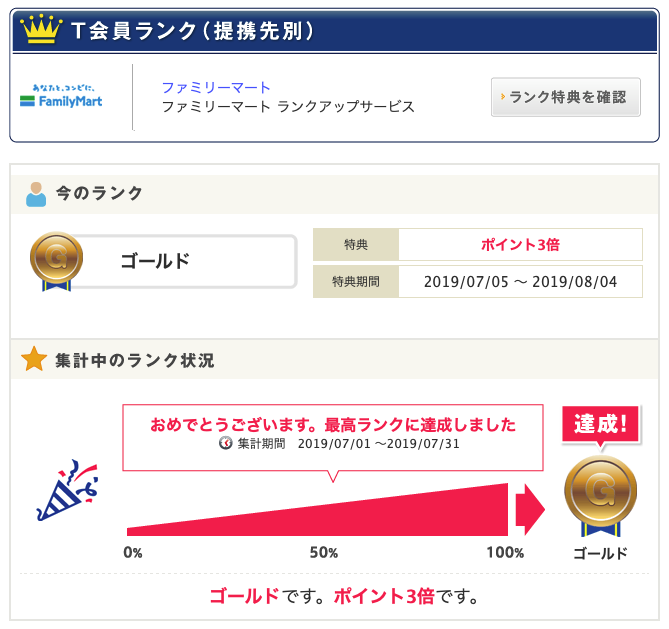Click the user avatar icon beside 今のランク
This screenshot has width=669, height=629.
point(36,194)
